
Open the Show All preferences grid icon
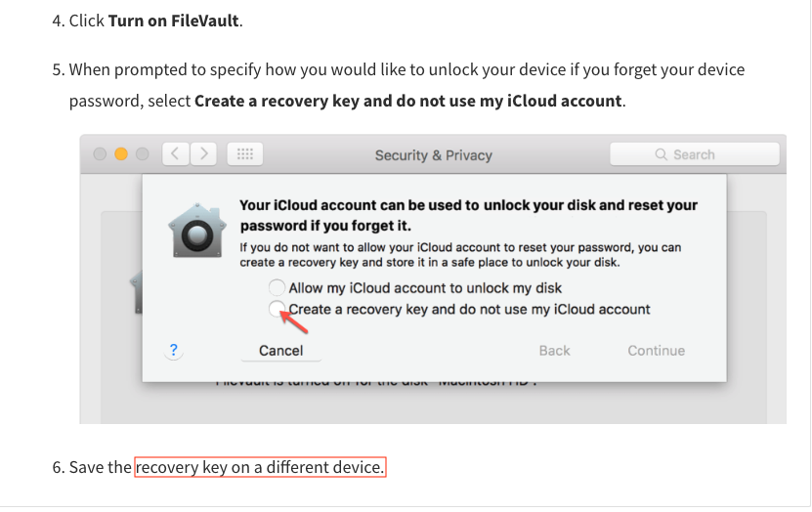(245, 154)
